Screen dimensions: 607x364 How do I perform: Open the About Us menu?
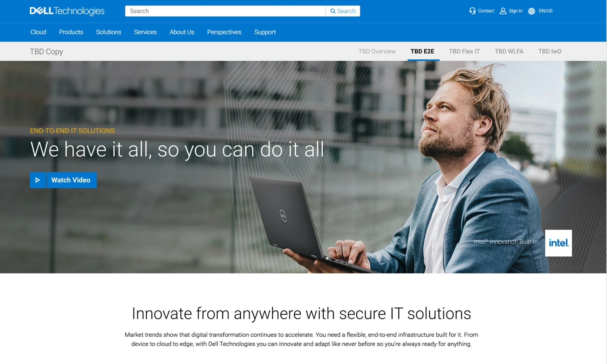(182, 32)
